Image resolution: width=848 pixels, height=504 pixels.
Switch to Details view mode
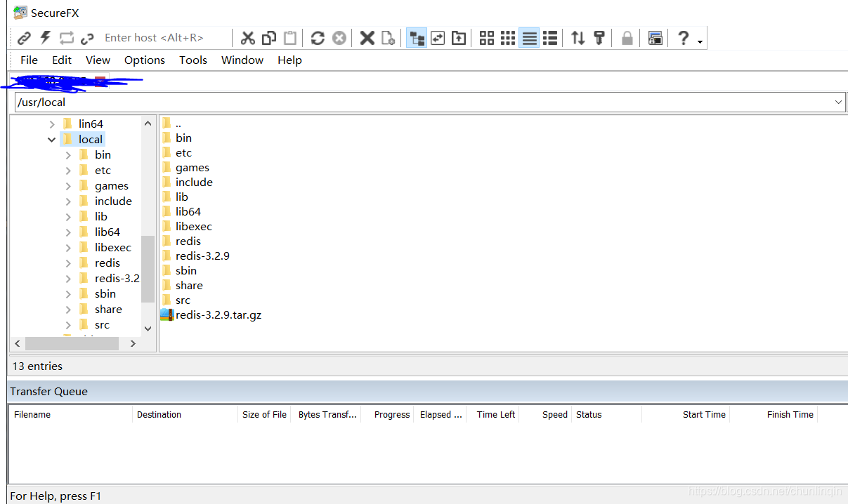coord(550,38)
